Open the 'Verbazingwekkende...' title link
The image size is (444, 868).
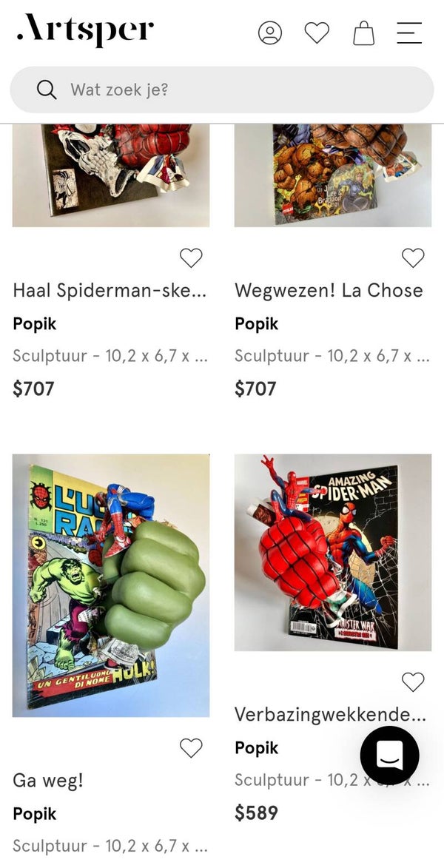pos(331,715)
